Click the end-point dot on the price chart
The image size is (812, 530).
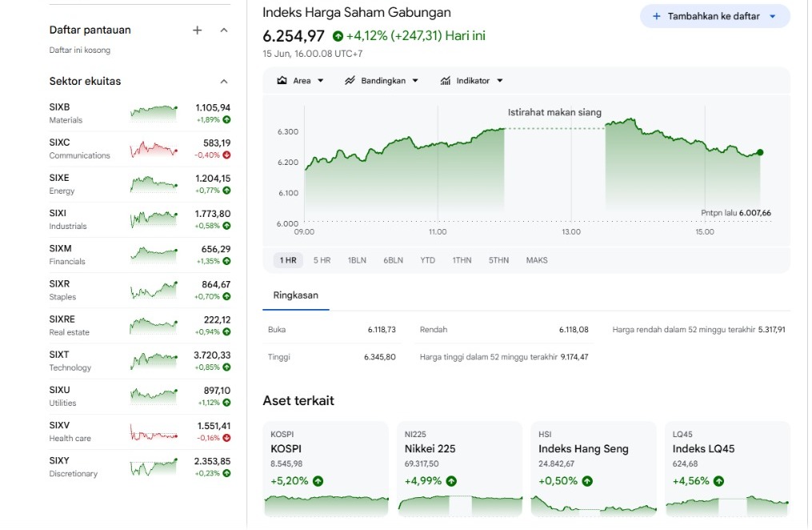(x=760, y=152)
